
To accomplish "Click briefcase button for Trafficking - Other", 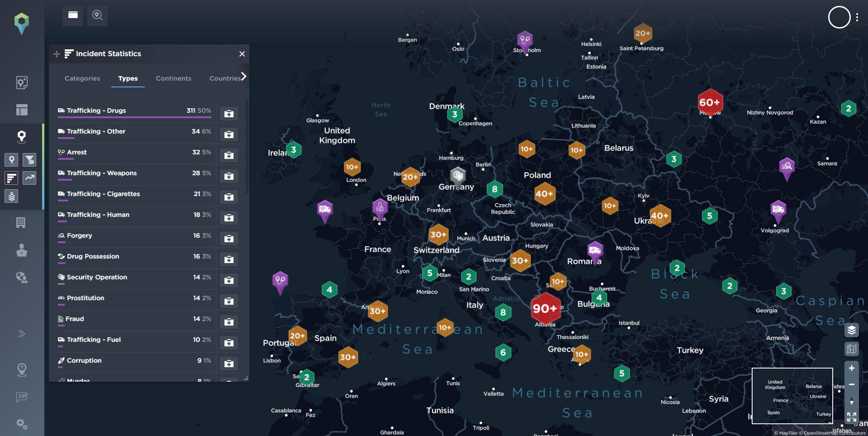I will (x=229, y=134).
